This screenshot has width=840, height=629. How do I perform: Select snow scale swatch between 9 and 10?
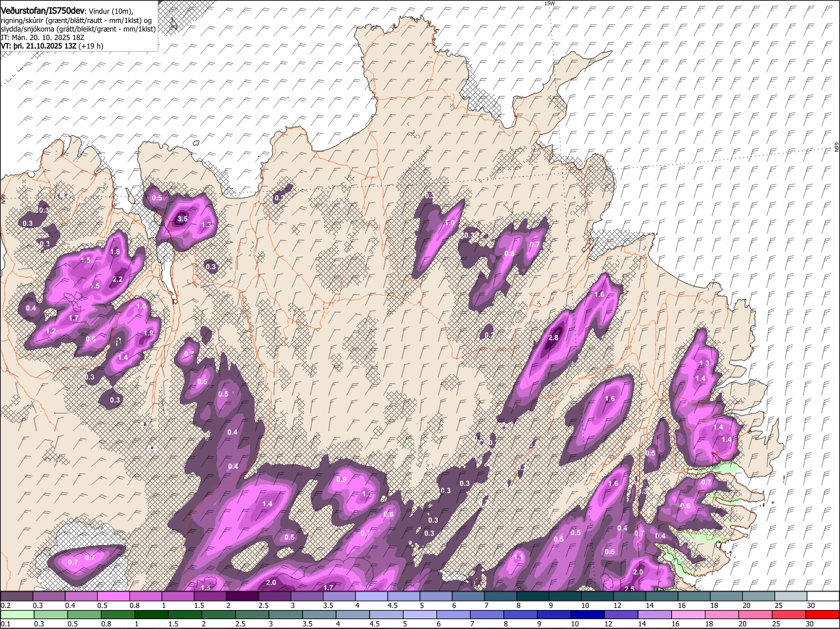coord(565,596)
